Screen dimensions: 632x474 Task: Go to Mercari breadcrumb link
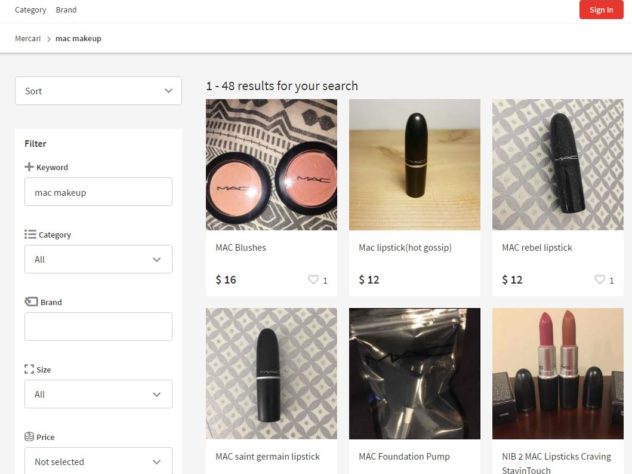click(28, 39)
